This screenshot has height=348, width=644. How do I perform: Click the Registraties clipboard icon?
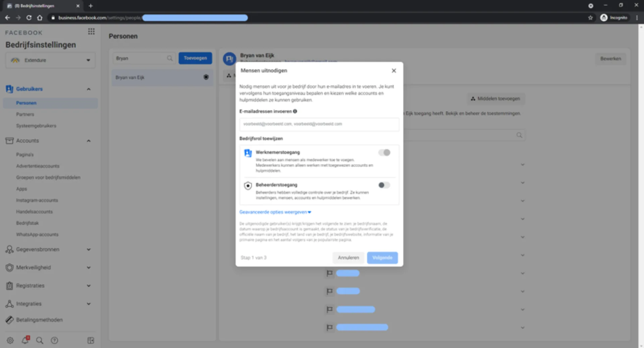coord(9,286)
